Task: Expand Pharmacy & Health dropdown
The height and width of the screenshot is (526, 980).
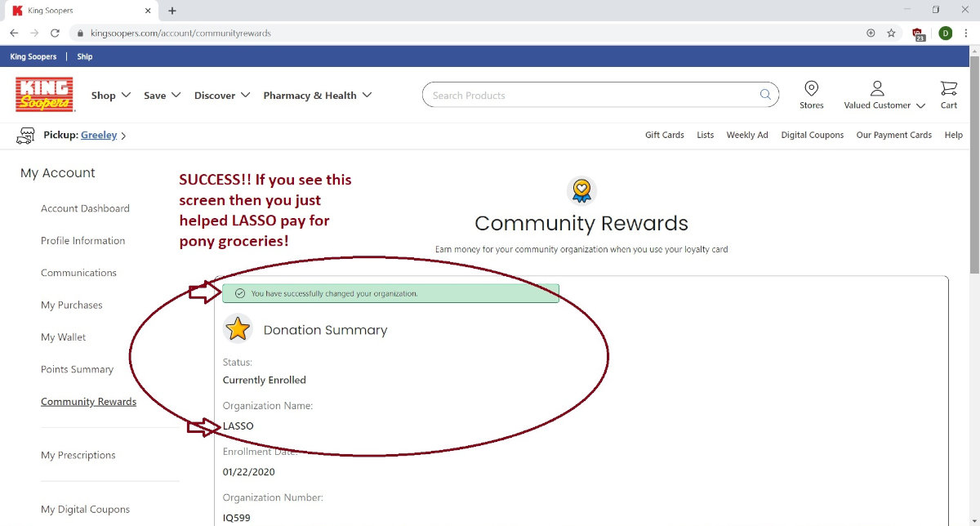Action: point(318,95)
